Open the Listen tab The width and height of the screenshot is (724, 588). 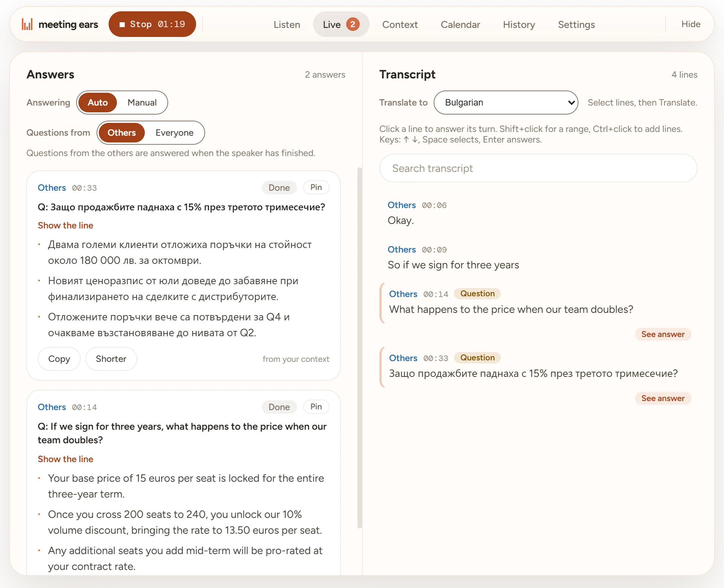287,24
